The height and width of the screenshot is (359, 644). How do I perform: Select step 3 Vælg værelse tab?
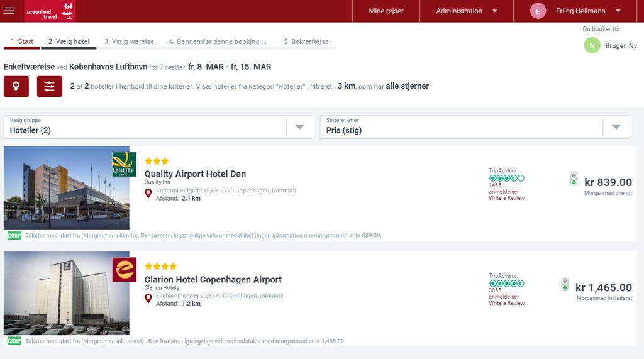pos(129,41)
